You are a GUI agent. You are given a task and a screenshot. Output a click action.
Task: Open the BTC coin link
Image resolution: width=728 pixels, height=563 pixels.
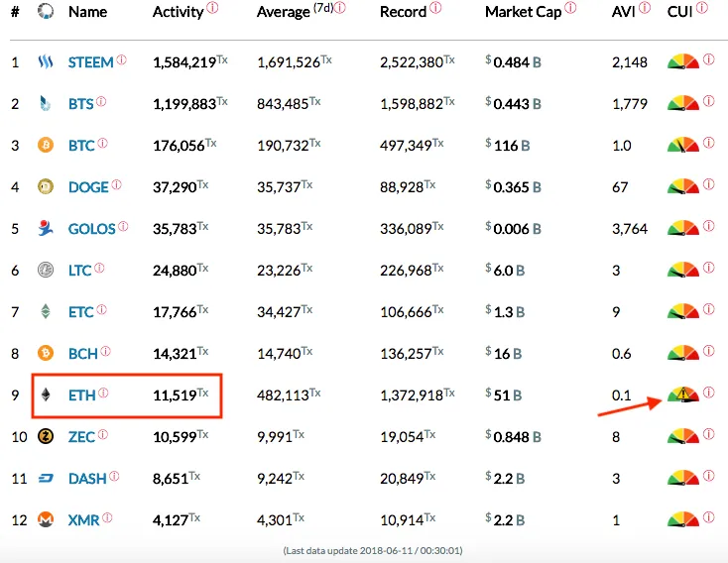coord(81,146)
